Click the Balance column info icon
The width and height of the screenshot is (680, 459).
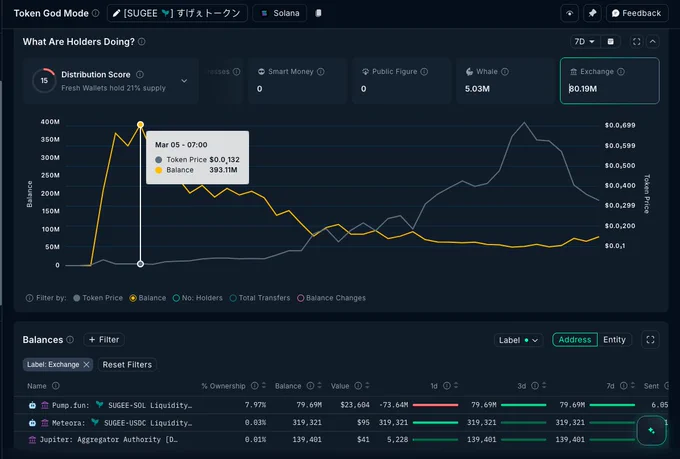[311, 386]
